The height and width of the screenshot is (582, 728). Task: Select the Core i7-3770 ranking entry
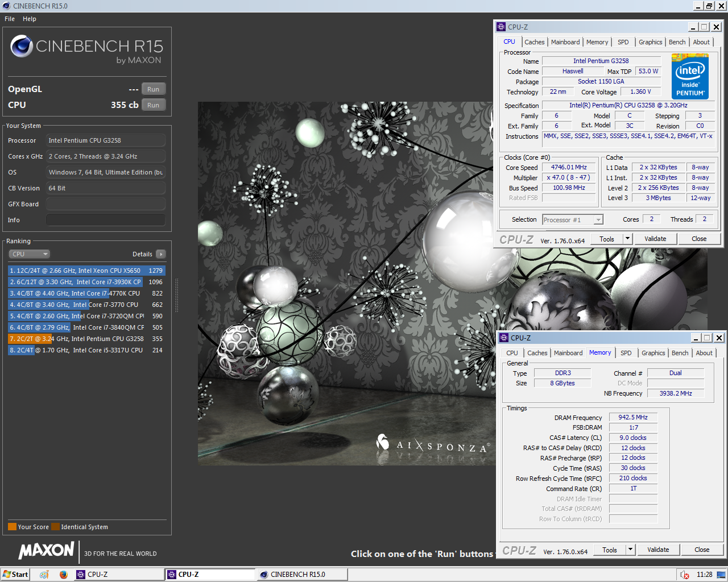click(86, 305)
